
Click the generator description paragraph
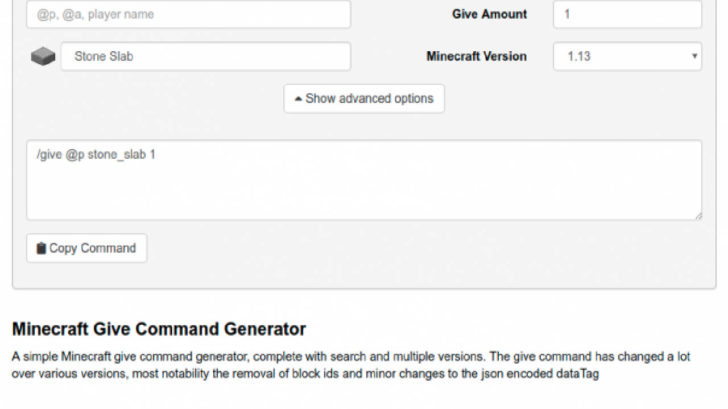click(x=351, y=365)
